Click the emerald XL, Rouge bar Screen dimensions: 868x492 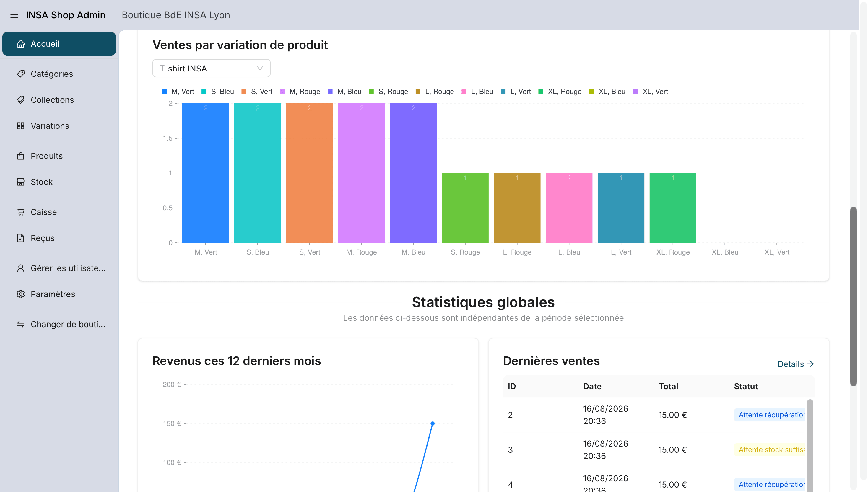pyautogui.click(x=673, y=208)
